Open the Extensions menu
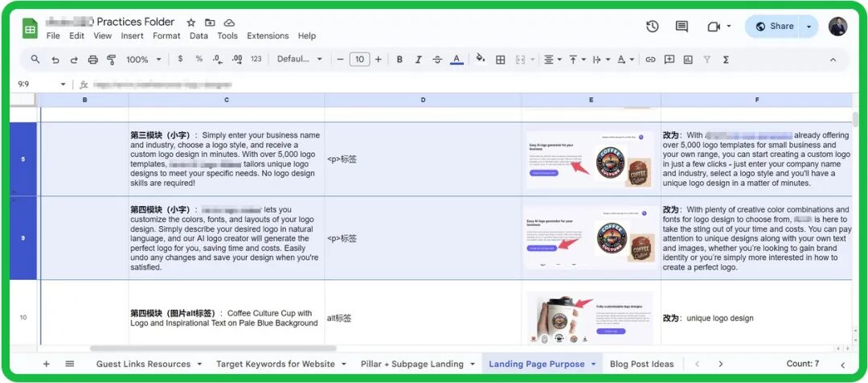 coord(268,36)
